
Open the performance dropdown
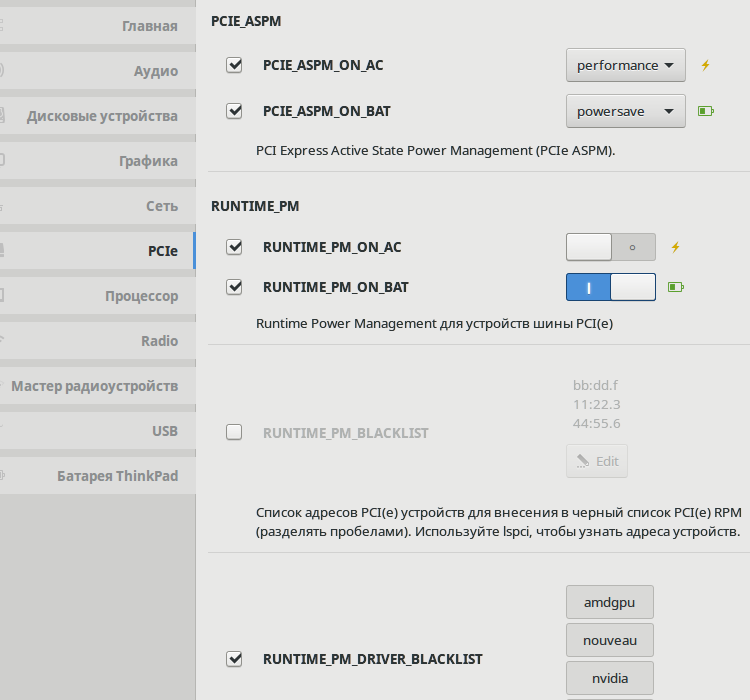tap(626, 65)
